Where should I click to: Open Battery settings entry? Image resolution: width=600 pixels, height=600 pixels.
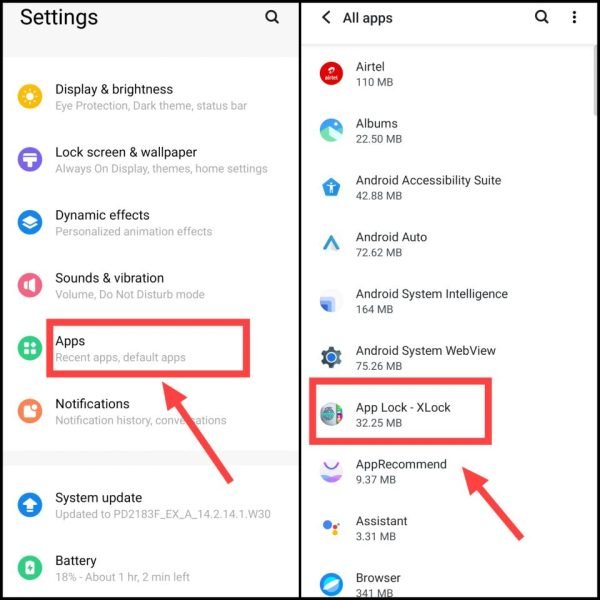(150, 568)
